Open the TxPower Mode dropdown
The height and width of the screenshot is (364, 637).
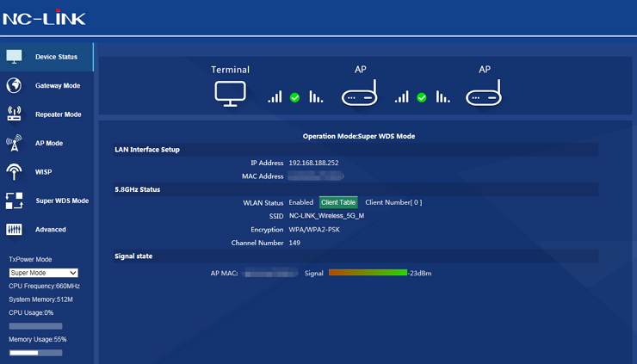pos(43,273)
